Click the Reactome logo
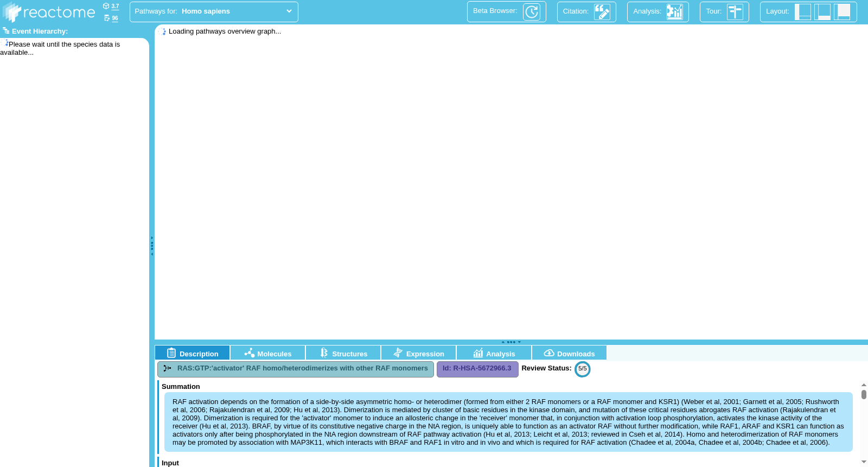Screen dimensions: 868x467 point(49,12)
